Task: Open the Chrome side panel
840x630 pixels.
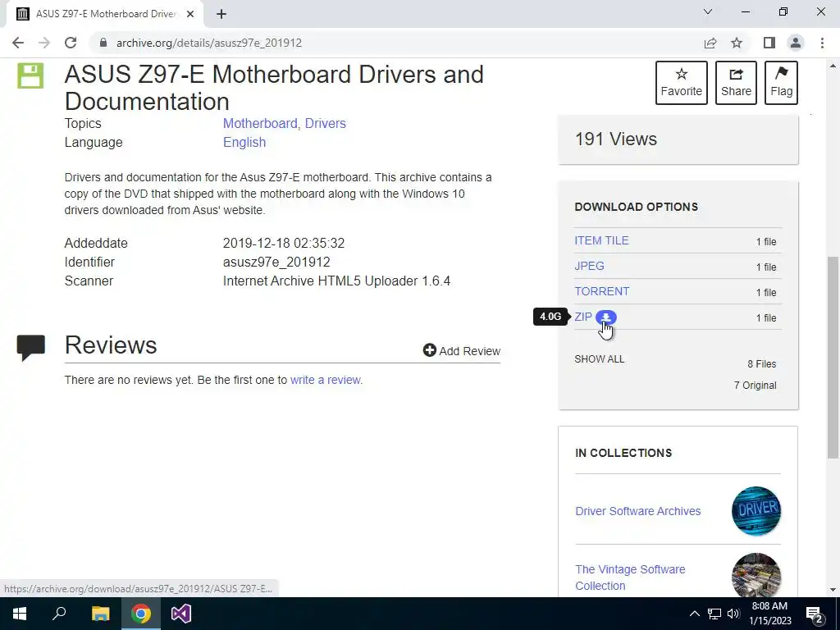Action: tap(769, 43)
